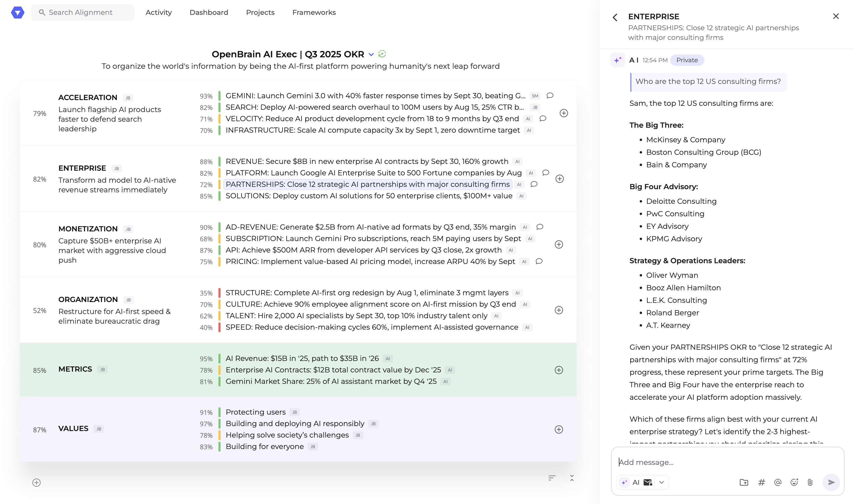Click the @ mention icon
Screen dimensions: 854x504
(778, 482)
